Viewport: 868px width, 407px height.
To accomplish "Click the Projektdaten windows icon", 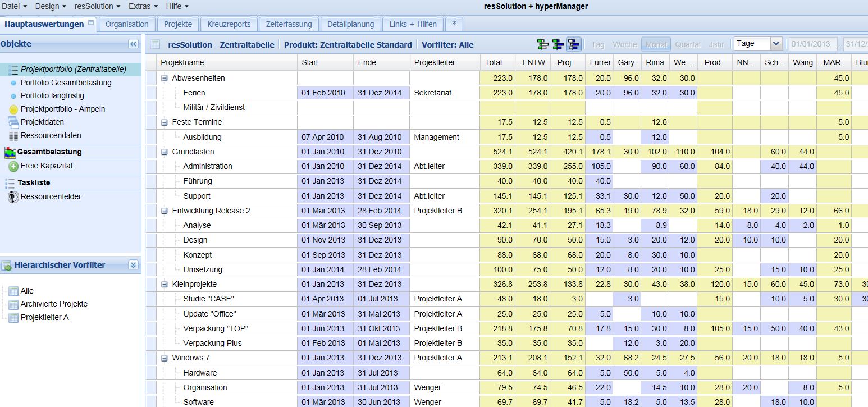I will coord(13,122).
